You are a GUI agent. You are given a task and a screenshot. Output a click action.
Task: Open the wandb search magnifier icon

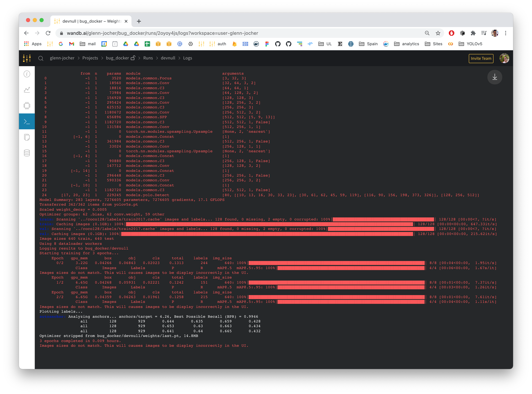(41, 58)
